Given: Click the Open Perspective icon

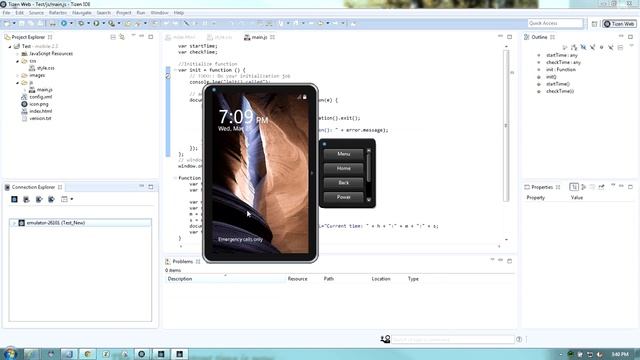Looking at the screenshot, I should pyautogui.click(x=594, y=24).
